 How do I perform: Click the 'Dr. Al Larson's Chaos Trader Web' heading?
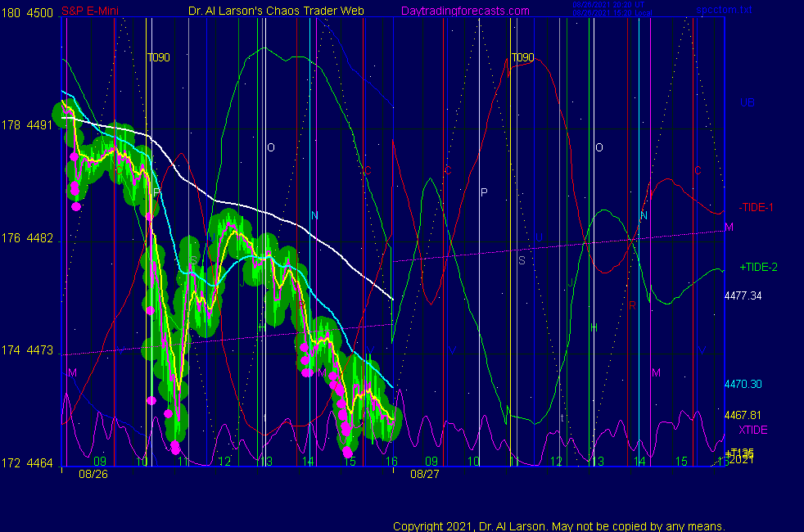(276, 11)
